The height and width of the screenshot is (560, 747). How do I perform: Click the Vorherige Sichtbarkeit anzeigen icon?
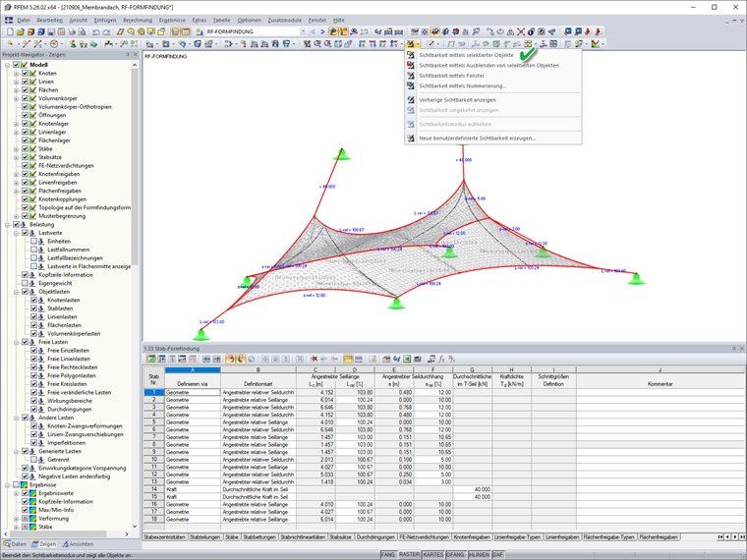411,99
